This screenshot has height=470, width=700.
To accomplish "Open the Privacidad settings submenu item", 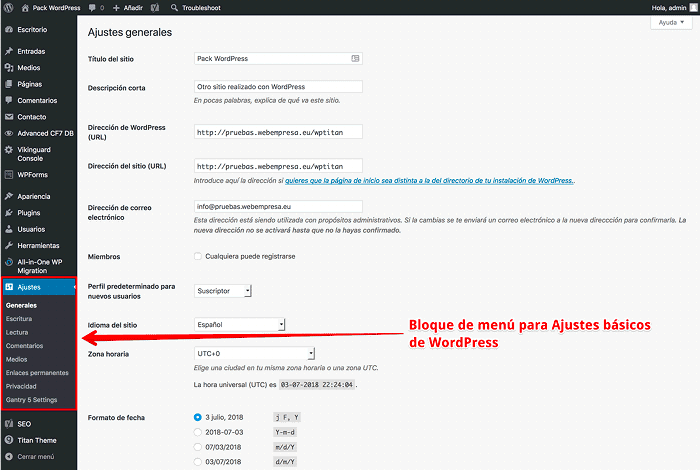I will (21, 386).
